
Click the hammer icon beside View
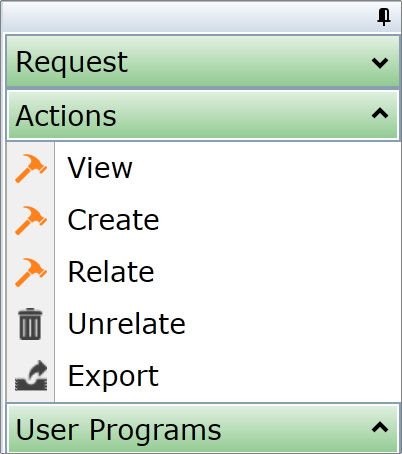coord(31,168)
